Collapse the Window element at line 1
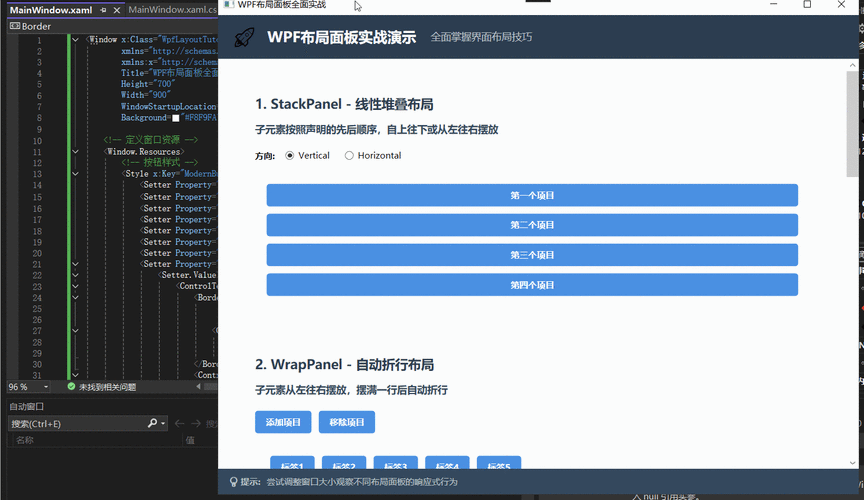The height and width of the screenshot is (500, 864). pyautogui.click(x=75, y=40)
